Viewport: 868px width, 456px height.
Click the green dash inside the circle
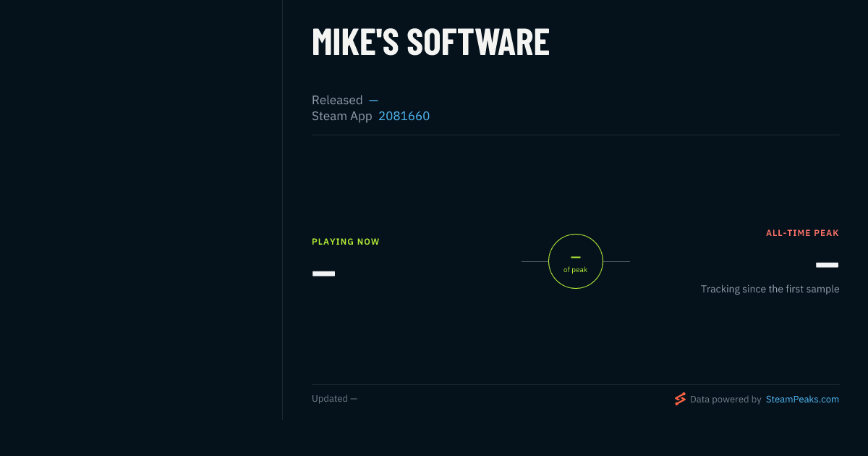coord(576,257)
